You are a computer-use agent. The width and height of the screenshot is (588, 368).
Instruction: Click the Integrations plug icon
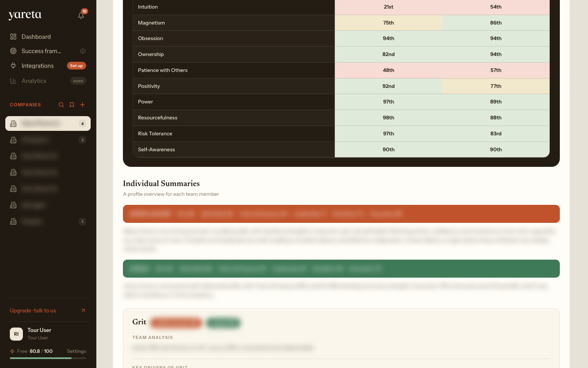tap(13, 66)
